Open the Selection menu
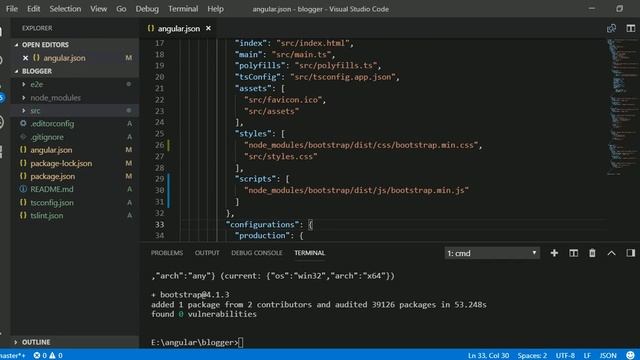 [65, 9]
